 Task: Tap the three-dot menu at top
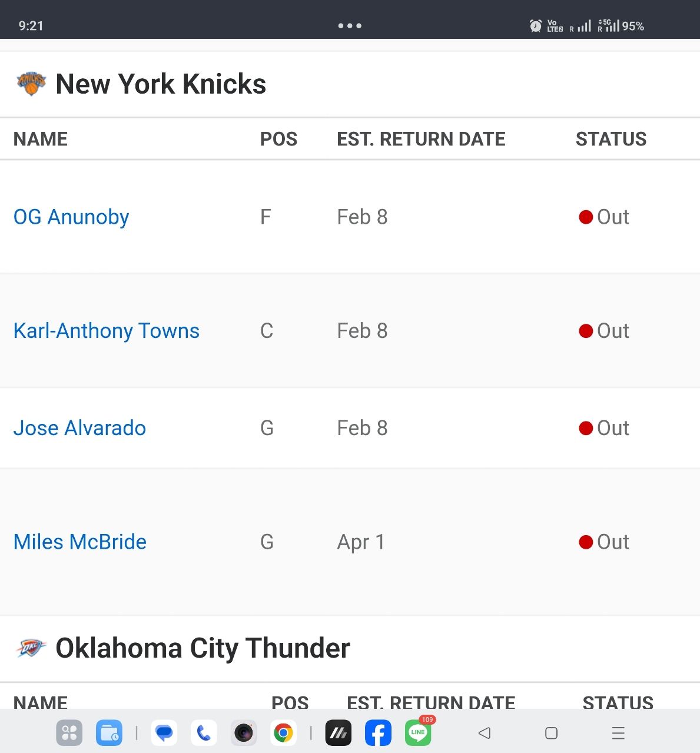coord(350,26)
